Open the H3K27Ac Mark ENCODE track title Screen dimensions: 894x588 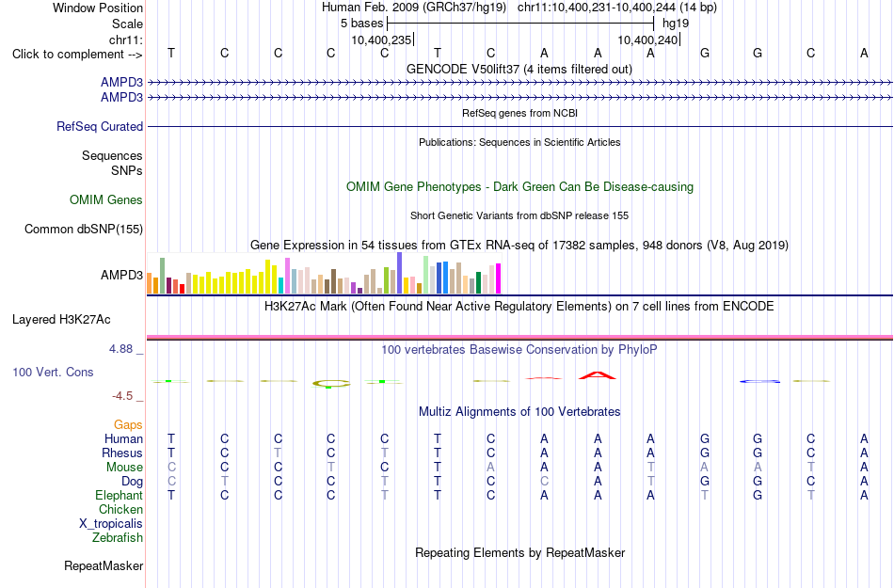(519, 306)
